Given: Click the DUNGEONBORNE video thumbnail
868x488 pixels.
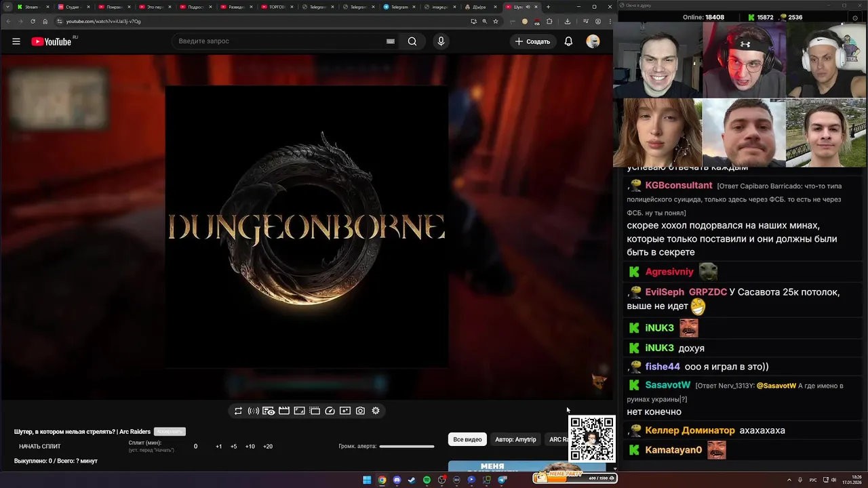Looking at the screenshot, I should 307,226.
